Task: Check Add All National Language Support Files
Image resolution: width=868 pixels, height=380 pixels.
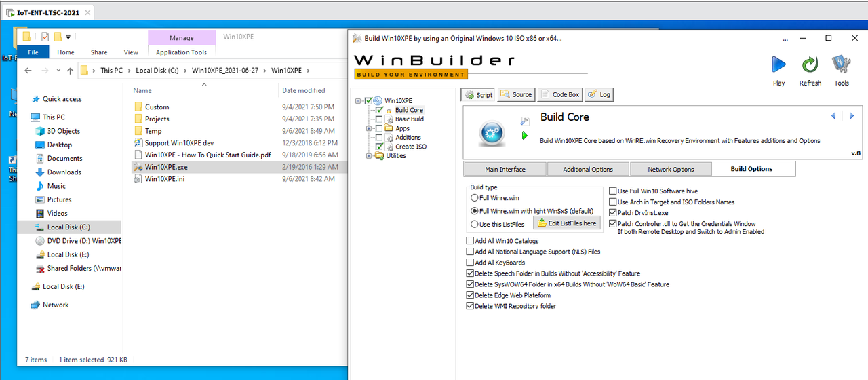Action: click(x=470, y=252)
